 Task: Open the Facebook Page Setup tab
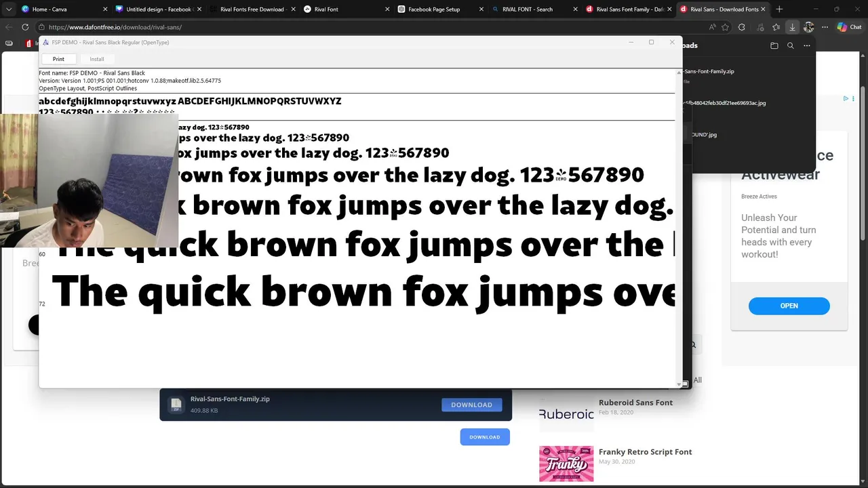[439, 9]
